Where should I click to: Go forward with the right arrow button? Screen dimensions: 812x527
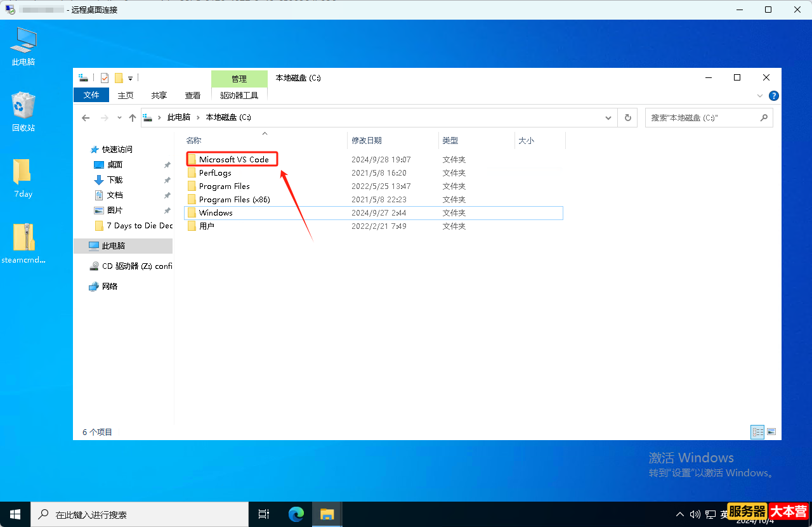click(105, 118)
